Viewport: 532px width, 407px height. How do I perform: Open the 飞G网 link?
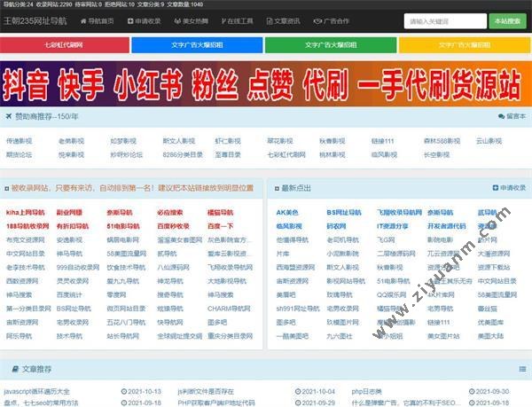tap(386, 239)
